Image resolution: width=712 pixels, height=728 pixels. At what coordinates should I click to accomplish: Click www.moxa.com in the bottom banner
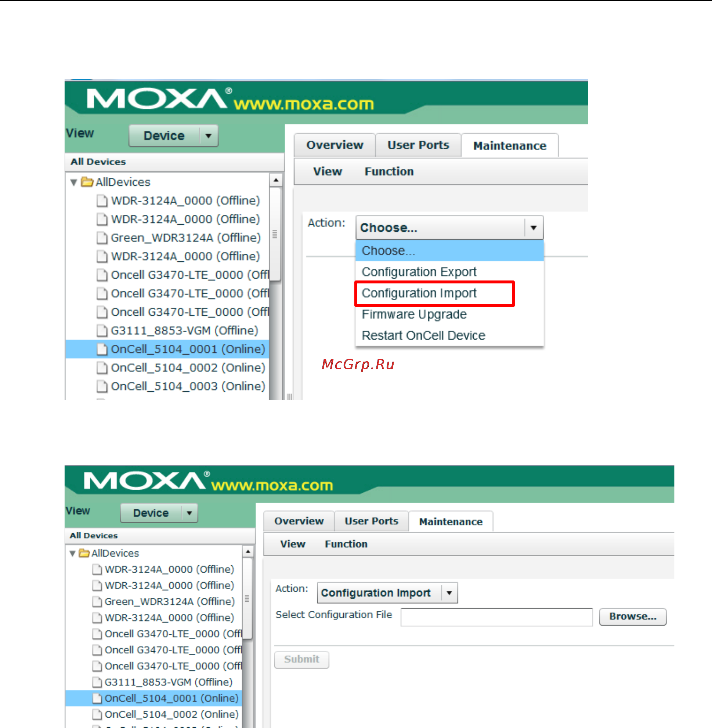(272, 485)
